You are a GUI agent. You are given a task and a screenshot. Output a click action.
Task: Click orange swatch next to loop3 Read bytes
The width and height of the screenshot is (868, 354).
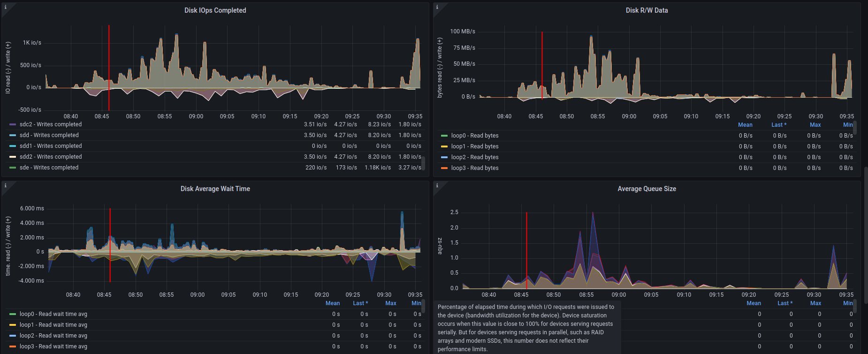444,168
